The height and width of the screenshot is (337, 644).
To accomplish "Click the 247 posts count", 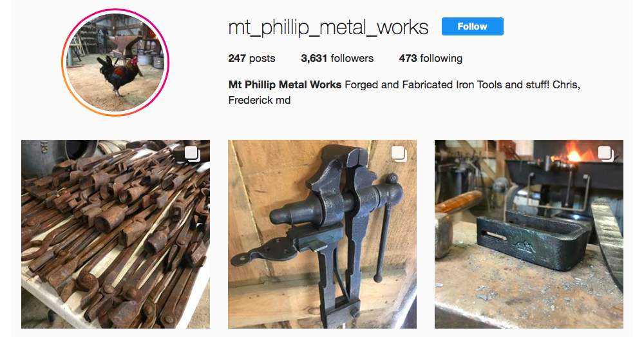I will pos(252,59).
